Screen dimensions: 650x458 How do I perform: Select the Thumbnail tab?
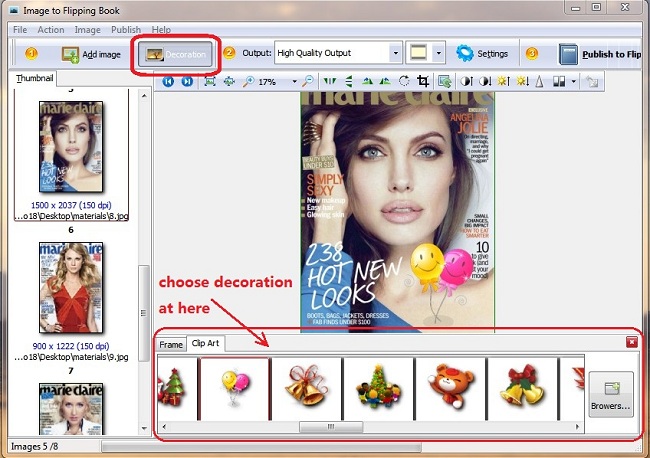click(35, 78)
